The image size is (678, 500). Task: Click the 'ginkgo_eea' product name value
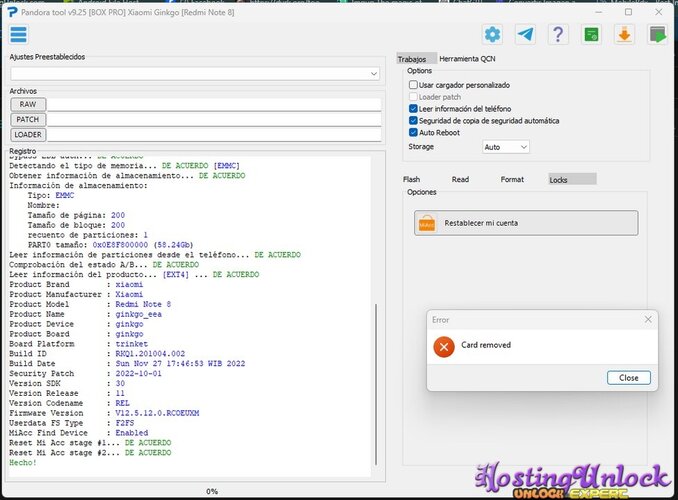coord(138,314)
